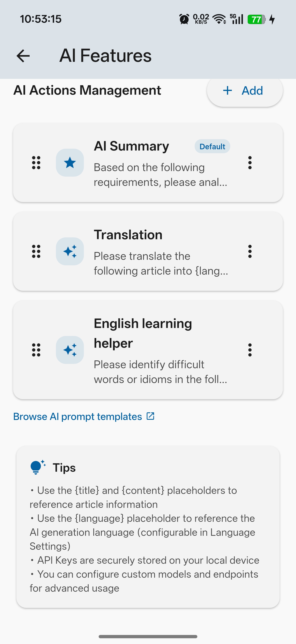
Task: Open Browse AI prompt templates link
Action: [77, 416]
